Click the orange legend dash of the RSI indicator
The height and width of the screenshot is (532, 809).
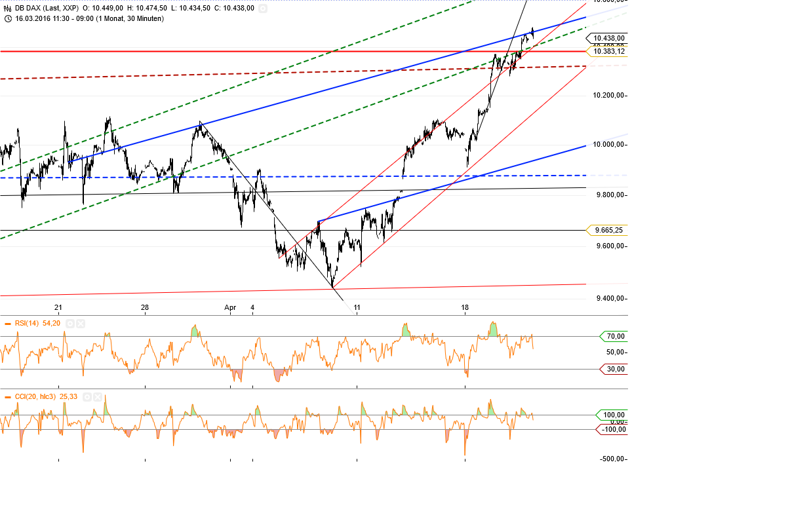point(8,323)
